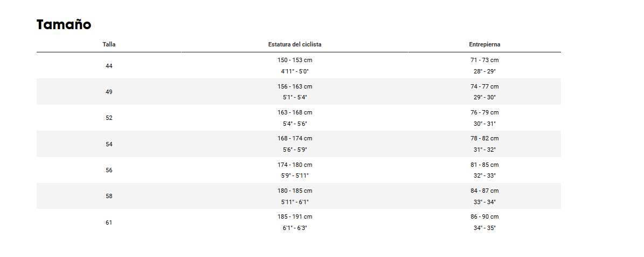644x257 pixels.
Task: Select the 185 - 191 cm height cell
Action: [x=294, y=217]
